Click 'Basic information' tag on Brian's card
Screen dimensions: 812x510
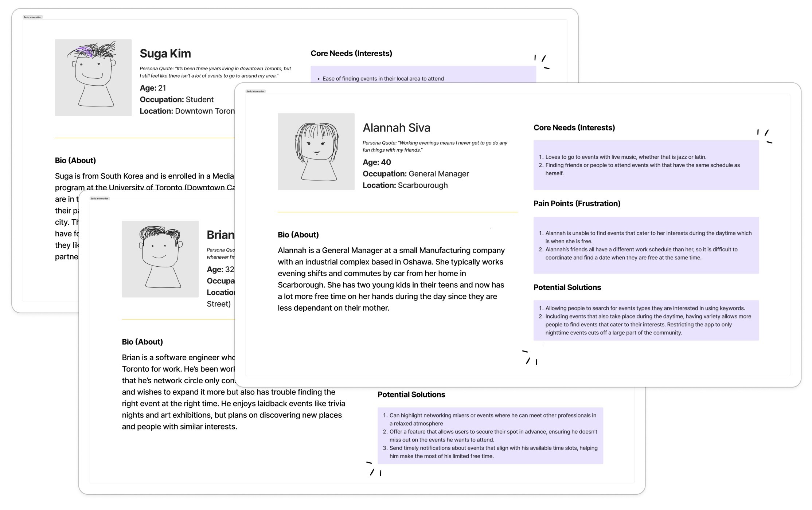[x=99, y=199]
